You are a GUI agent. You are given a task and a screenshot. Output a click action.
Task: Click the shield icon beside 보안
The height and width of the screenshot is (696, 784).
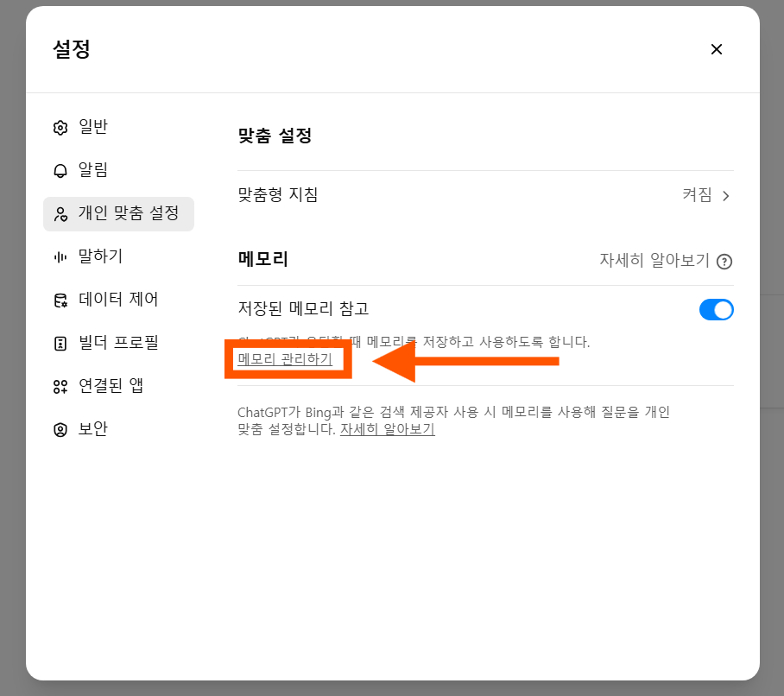tap(60, 428)
